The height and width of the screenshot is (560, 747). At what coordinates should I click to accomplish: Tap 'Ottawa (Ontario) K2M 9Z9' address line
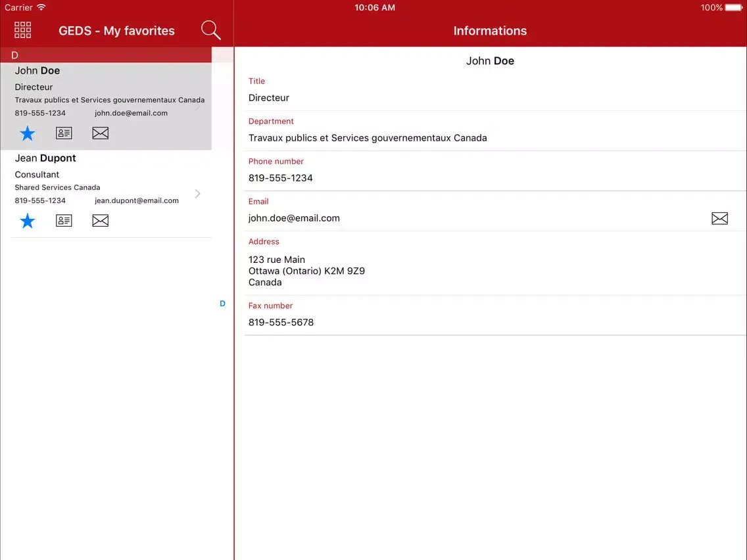click(x=307, y=271)
